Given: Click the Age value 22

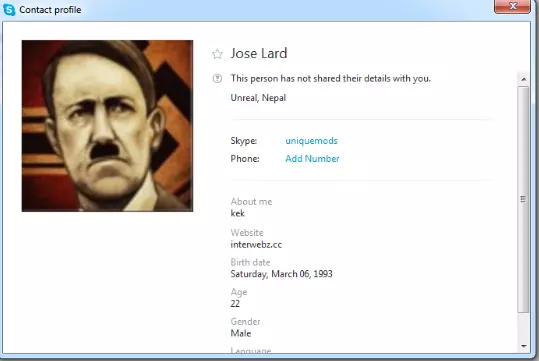Looking at the screenshot, I should pos(235,304).
